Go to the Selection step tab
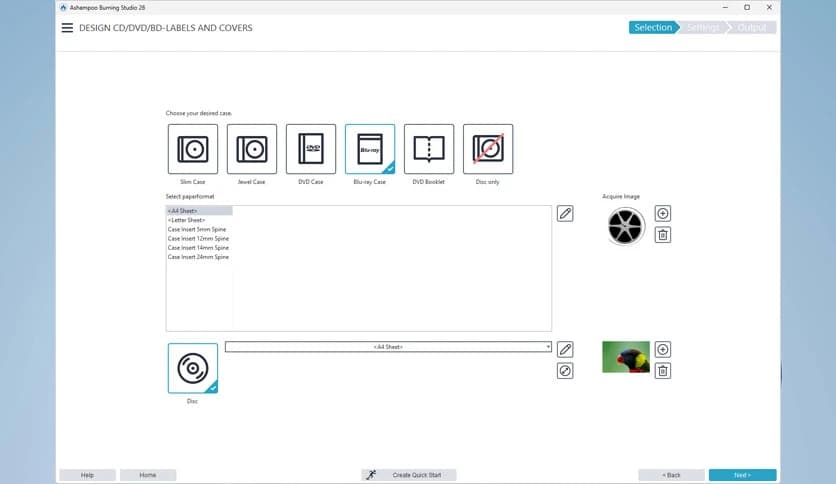This screenshot has height=484, width=836. coord(653,28)
